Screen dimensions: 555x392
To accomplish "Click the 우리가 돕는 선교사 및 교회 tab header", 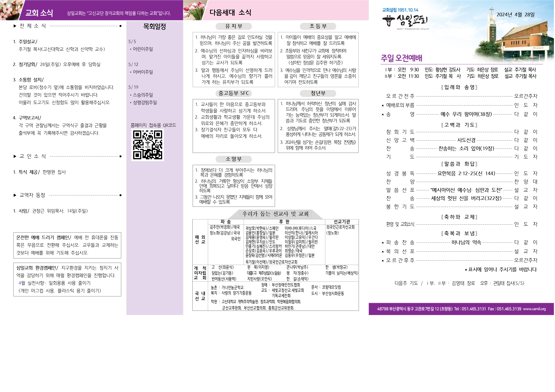I will [275, 214].
